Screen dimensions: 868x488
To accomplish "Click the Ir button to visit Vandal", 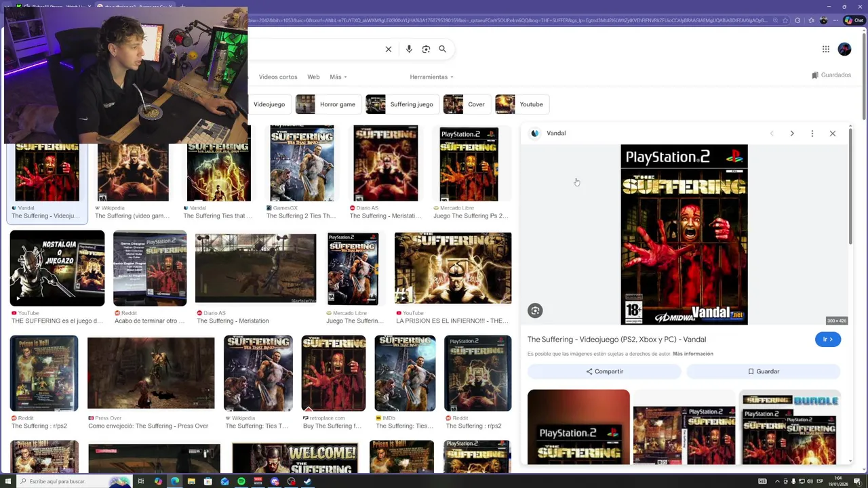I will (828, 340).
